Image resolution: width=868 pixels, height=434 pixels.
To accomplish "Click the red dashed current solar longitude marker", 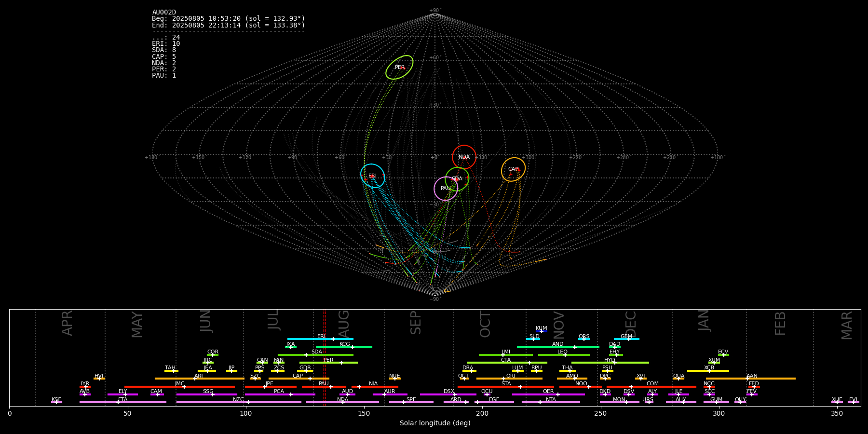I will [325, 357].
